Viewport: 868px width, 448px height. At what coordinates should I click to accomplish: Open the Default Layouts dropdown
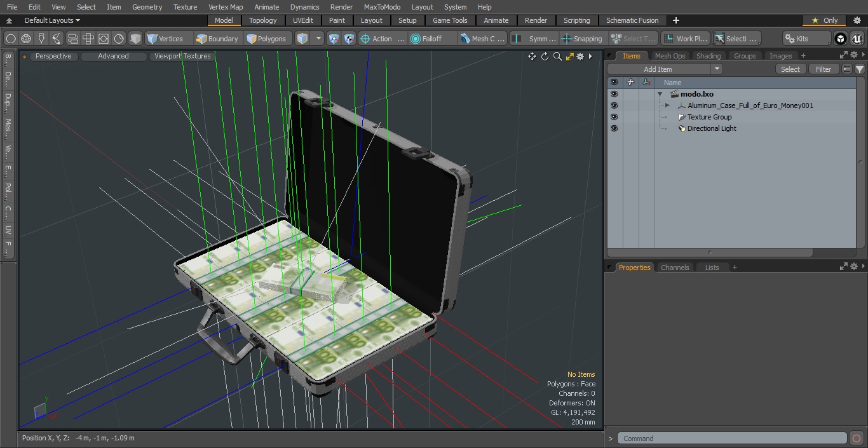tap(52, 20)
